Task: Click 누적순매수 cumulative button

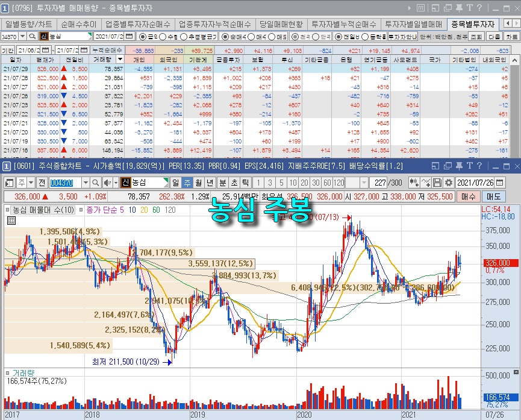Action: point(107,50)
